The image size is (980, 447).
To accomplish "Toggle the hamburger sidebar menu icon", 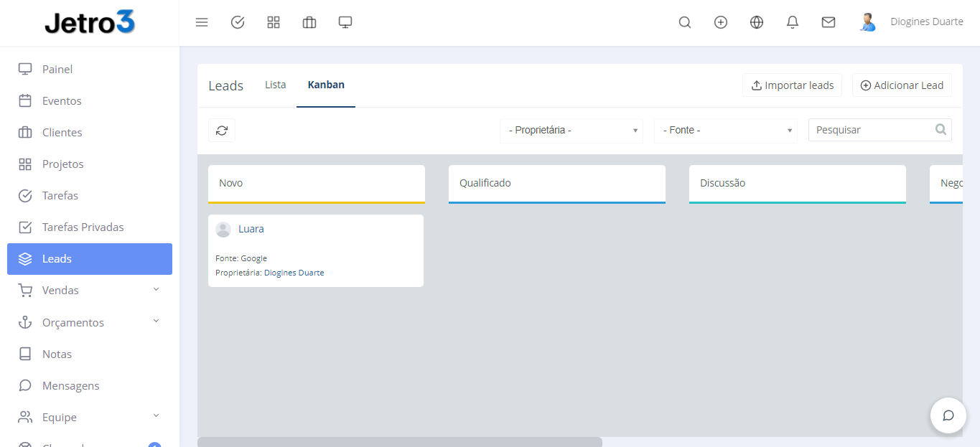I will 202,22.
